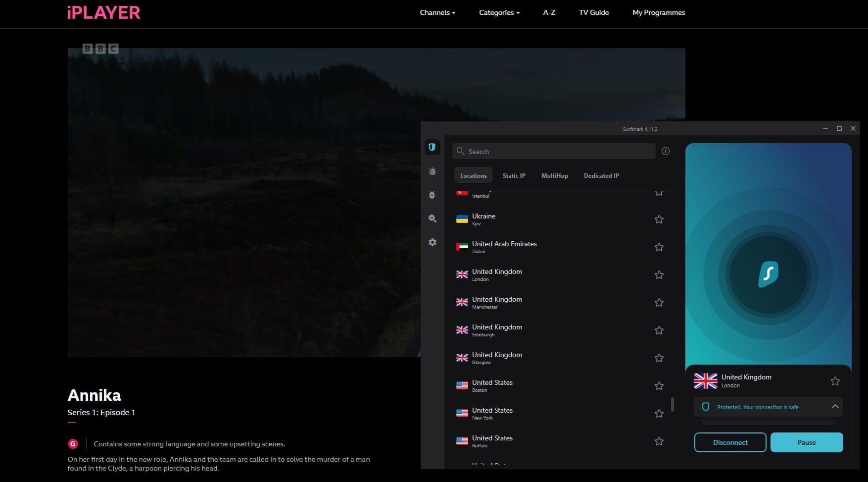Star the United Kingdom London list entry
This screenshot has height=482, width=868.
point(659,275)
